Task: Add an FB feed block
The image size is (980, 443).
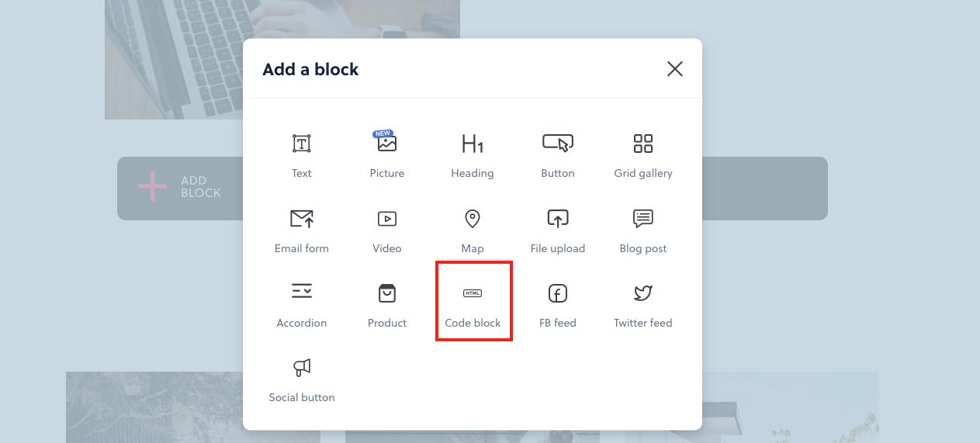Action: pyautogui.click(x=557, y=304)
